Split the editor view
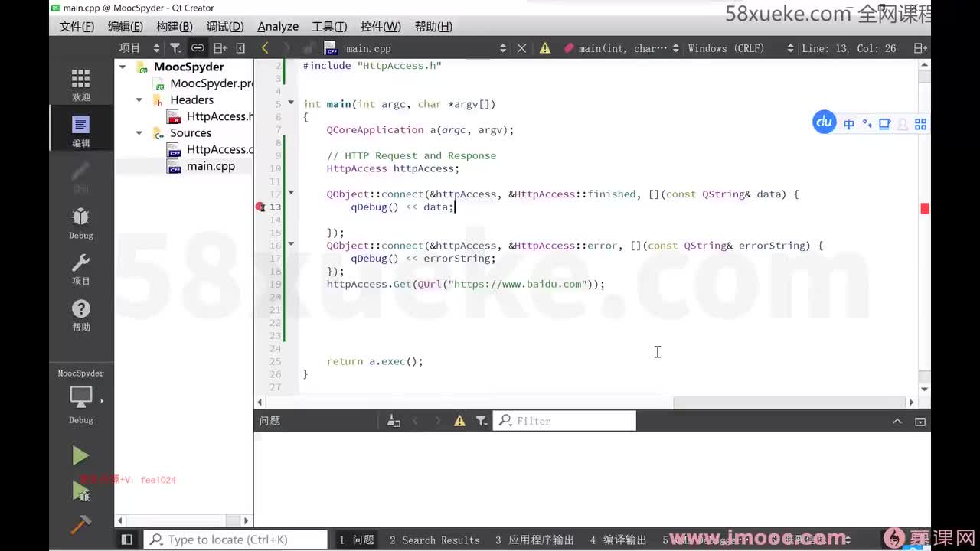Image resolution: width=980 pixels, height=551 pixels. click(x=920, y=48)
